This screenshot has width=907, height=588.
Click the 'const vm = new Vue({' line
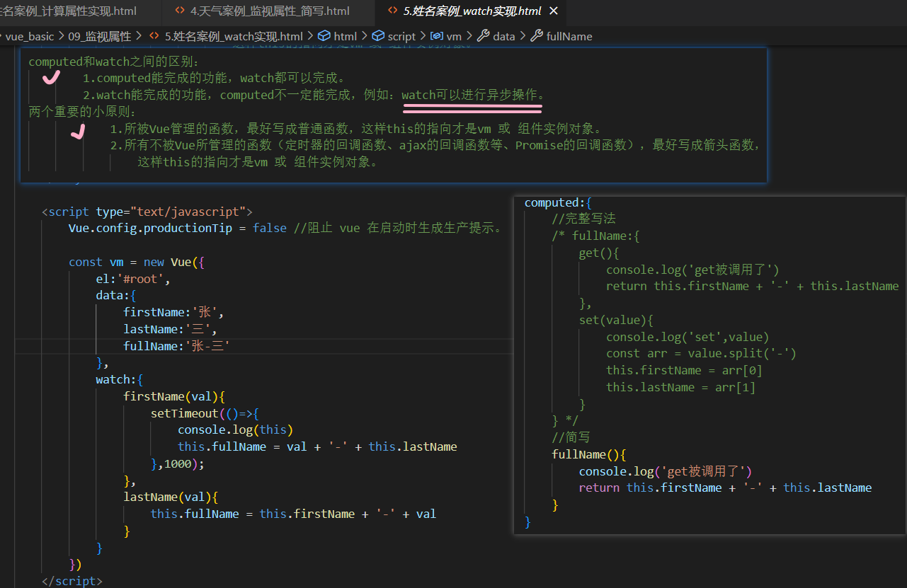click(137, 262)
